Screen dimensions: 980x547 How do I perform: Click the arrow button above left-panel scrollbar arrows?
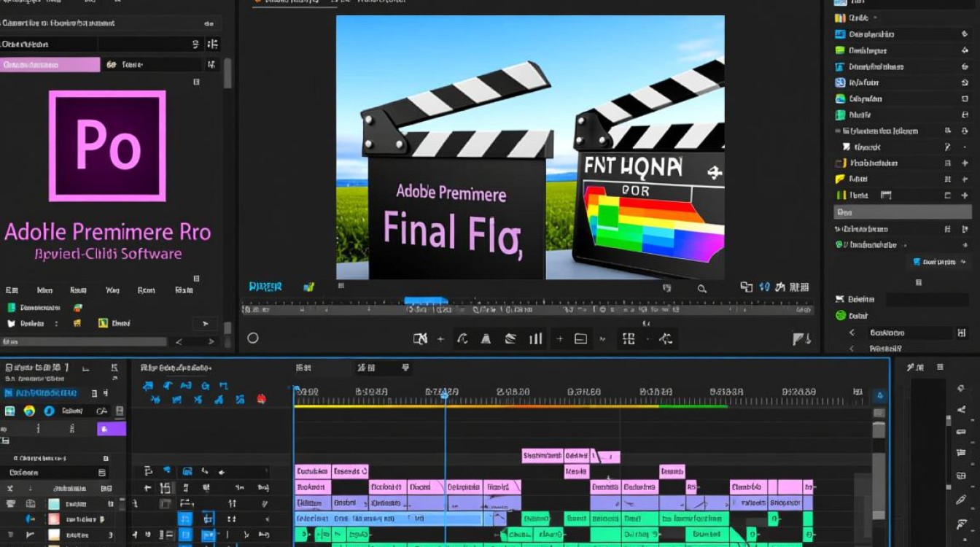(205, 324)
